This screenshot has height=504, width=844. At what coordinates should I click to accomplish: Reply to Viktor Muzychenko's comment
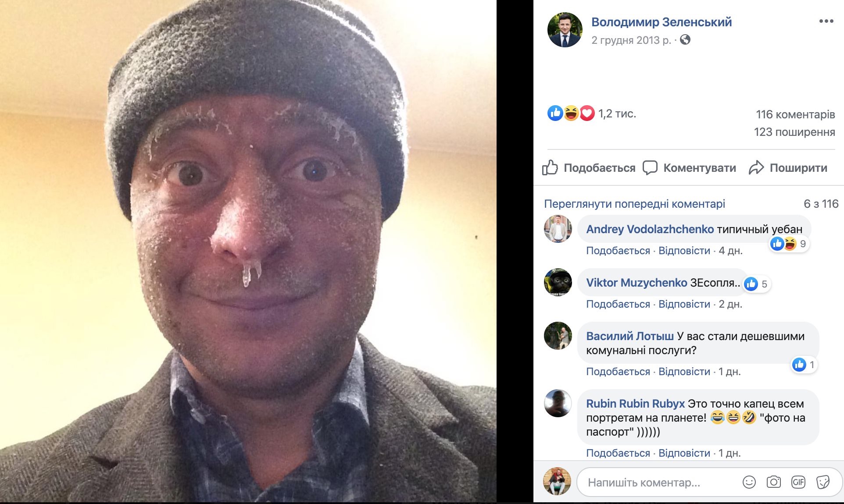(684, 304)
